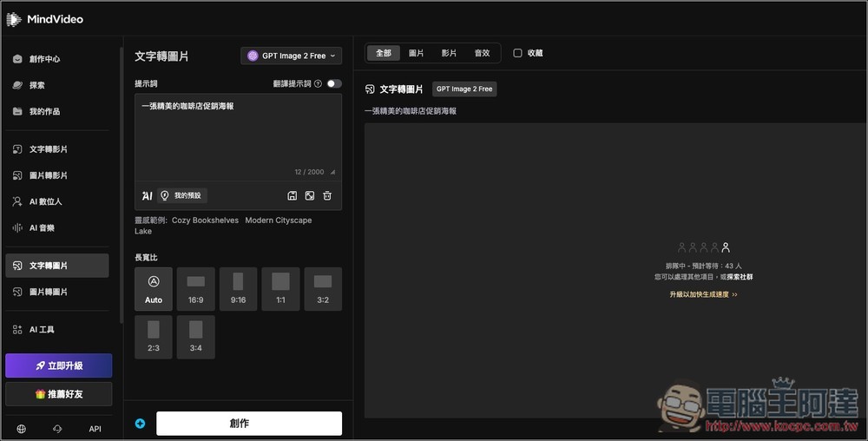Select the Auto aspect ratio
The height and width of the screenshot is (441, 868).
point(154,289)
